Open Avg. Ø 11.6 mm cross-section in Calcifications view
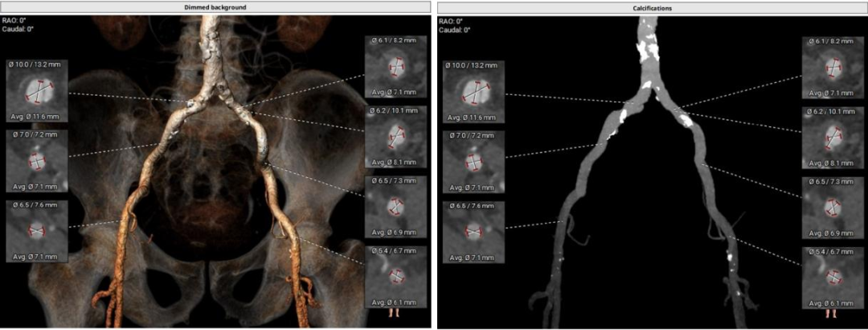The height and width of the screenshot is (330, 868). [x=474, y=92]
